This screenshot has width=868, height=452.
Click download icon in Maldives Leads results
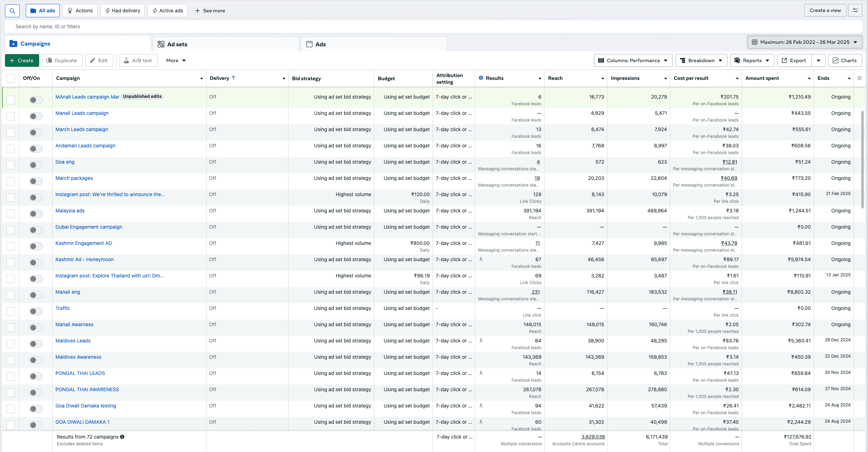[x=481, y=341]
